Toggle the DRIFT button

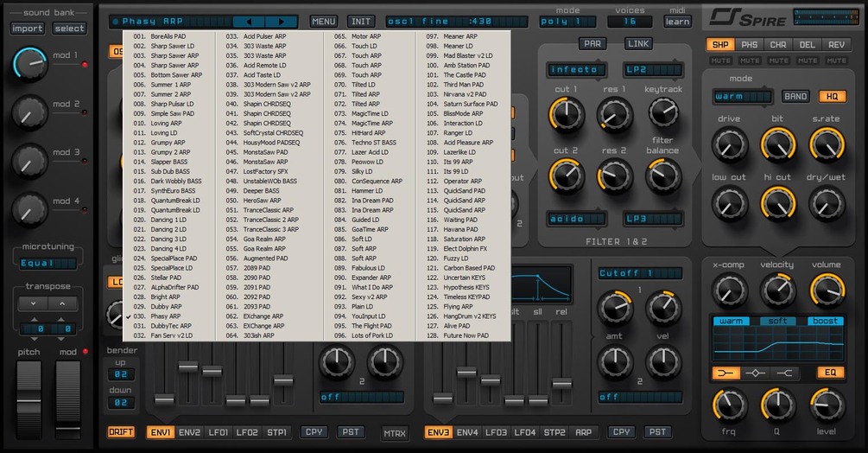(x=121, y=432)
